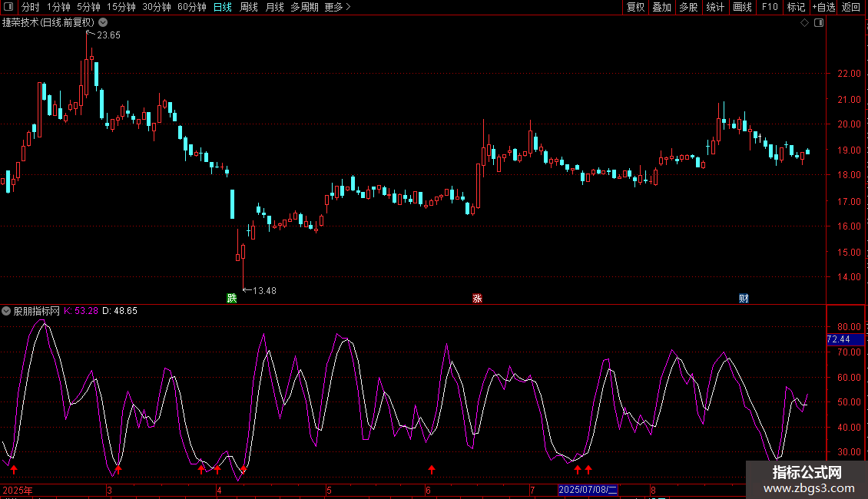Click the 23.65 high price label
This screenshot has width=868, height=499.
pyautogui.click(x=108, y=35)
